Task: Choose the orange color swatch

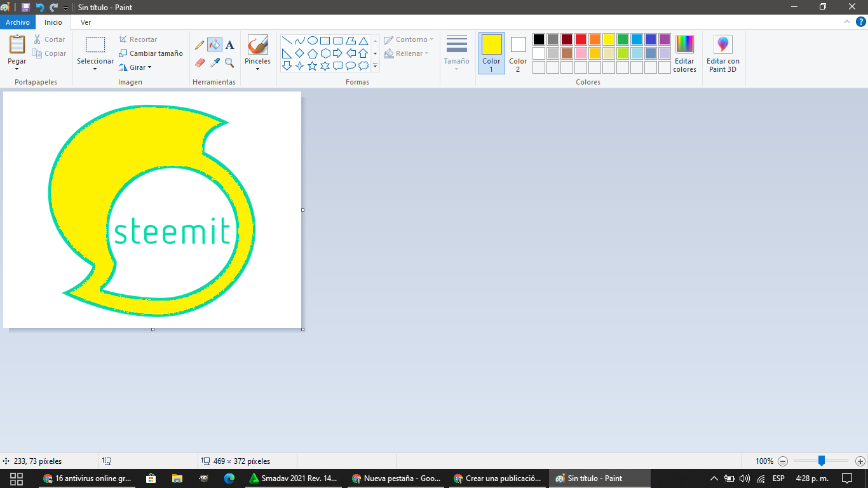Action: tap(595, 39)
